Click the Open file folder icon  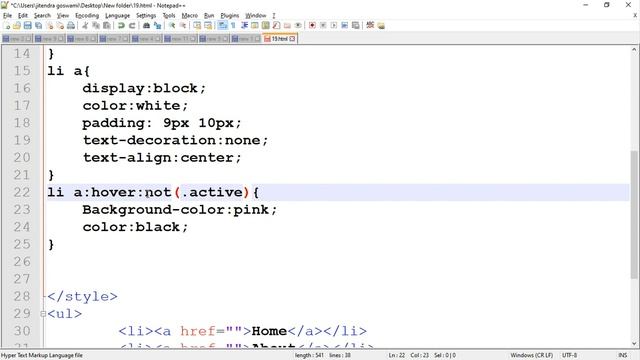pyautogui.click(x=17, y=26)
